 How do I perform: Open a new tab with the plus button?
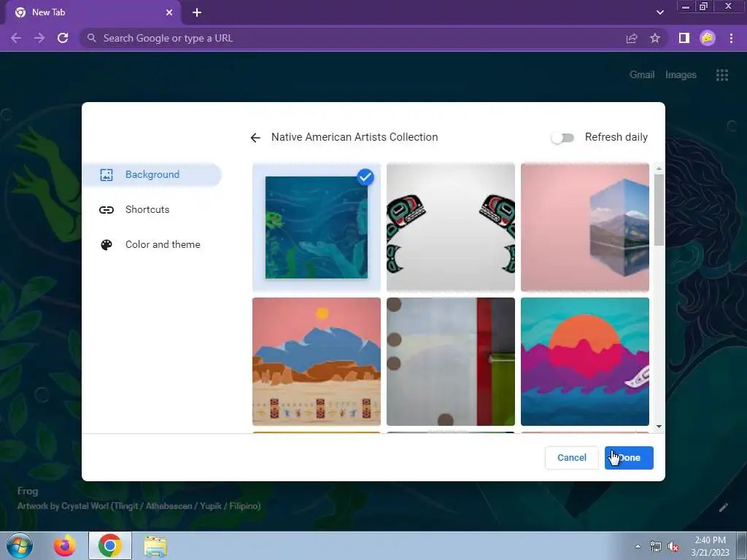click(x=197, y=12)
